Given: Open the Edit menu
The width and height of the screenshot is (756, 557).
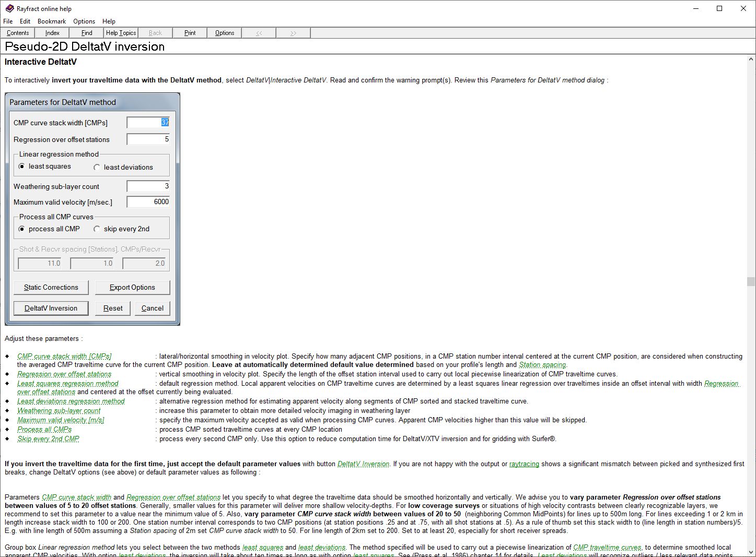Looking at the screenshot, I should (25, 21).
